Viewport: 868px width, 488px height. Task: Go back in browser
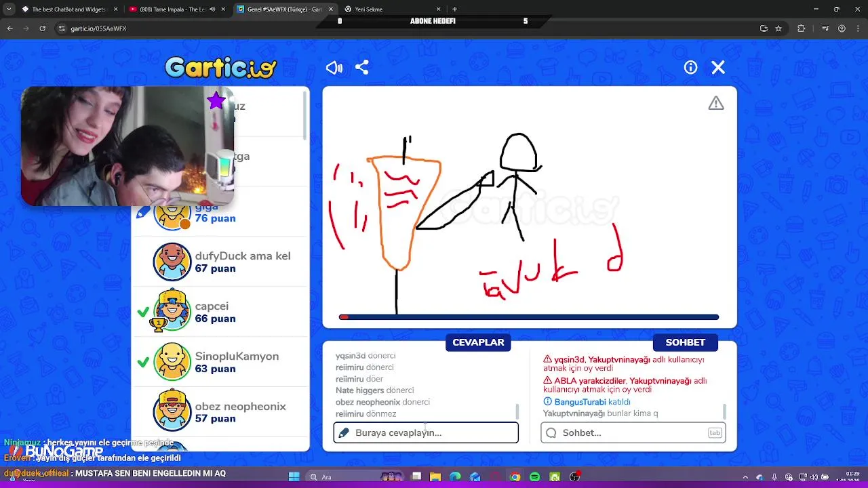[x=9, y=28]
